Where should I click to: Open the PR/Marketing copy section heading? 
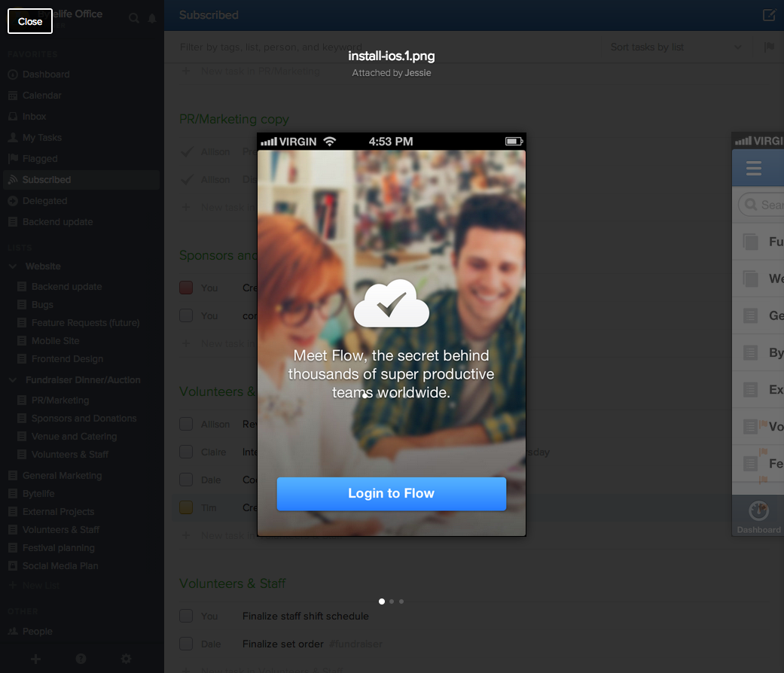click(x=234, y=120)
